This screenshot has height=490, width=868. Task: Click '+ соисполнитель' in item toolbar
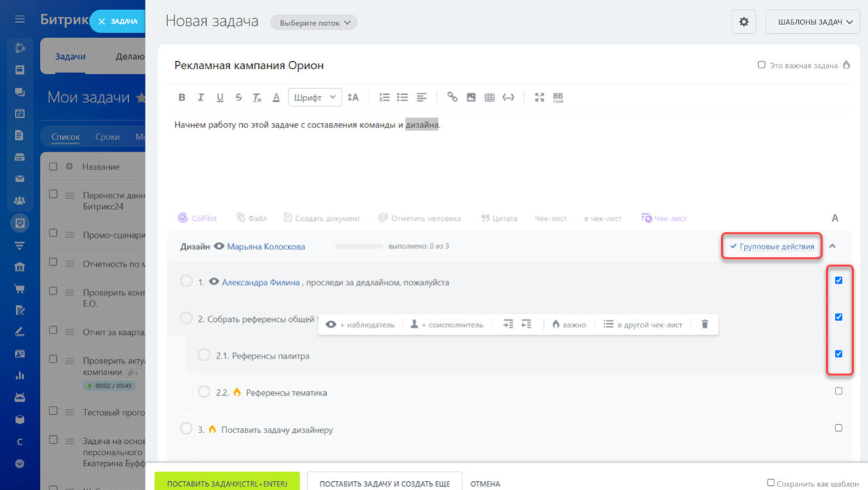(447, 325)
